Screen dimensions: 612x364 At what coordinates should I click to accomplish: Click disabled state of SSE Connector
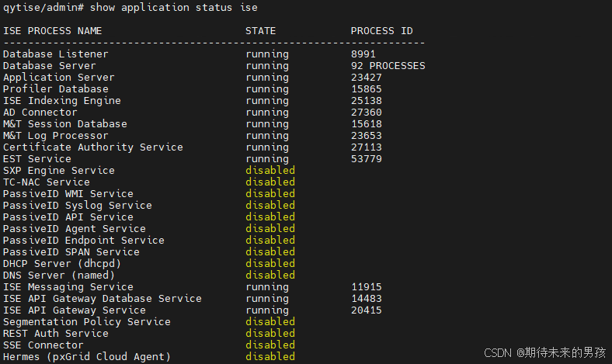(x=270, y=345)
